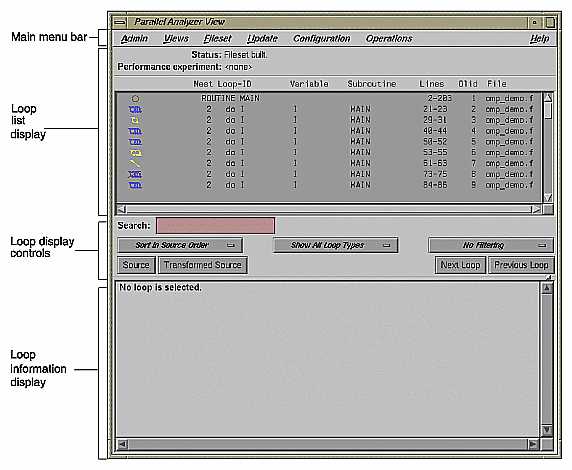Click the minimize button in title bar

click(534, 22)
